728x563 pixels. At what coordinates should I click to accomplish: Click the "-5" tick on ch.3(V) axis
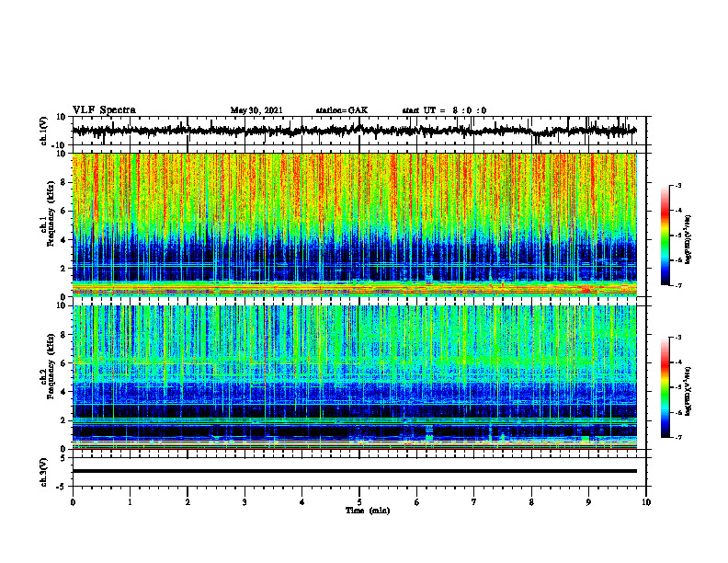click(x=63, y=487)
